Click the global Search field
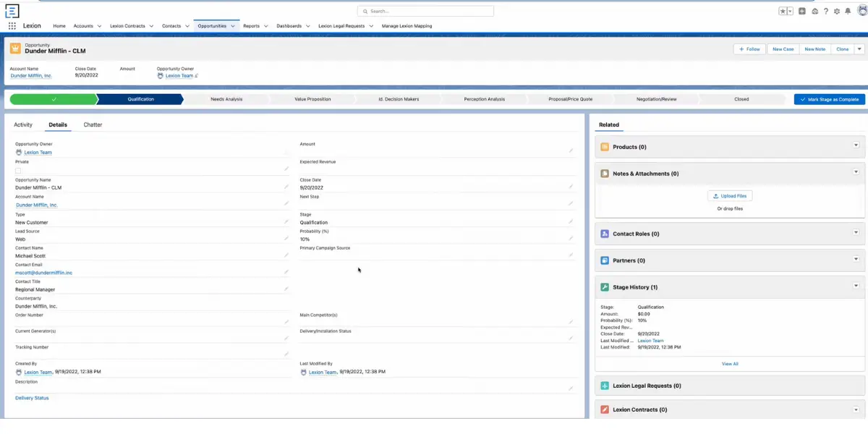The image size is (868, 434). pos(425,12)
